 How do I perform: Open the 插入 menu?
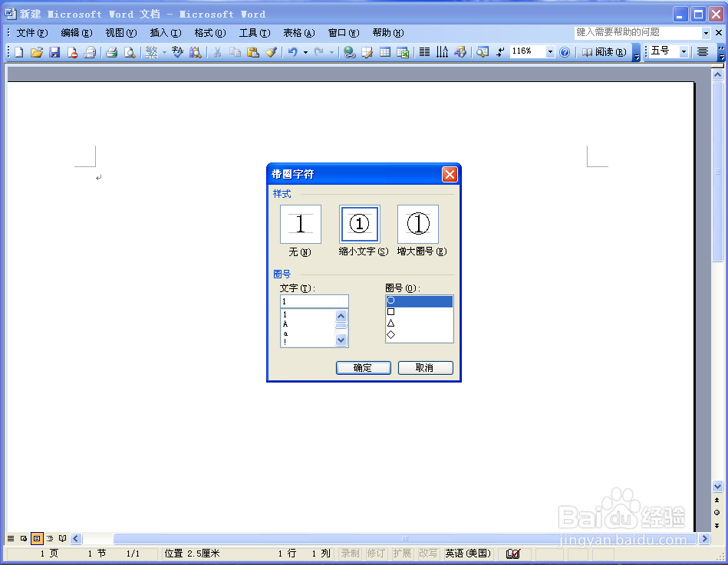coord(164,33)
